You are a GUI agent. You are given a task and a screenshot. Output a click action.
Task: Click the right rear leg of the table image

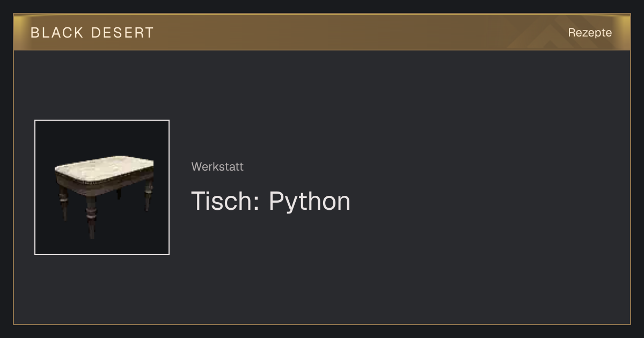click(x=148, y=196)
